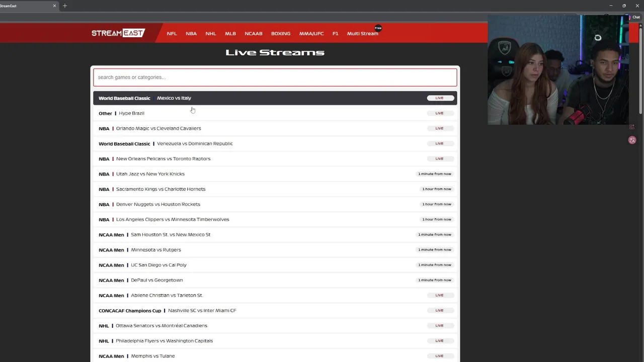This screenshot has width=644, height=362.
Task: Open a new browser tab
Action: [65, 6]
